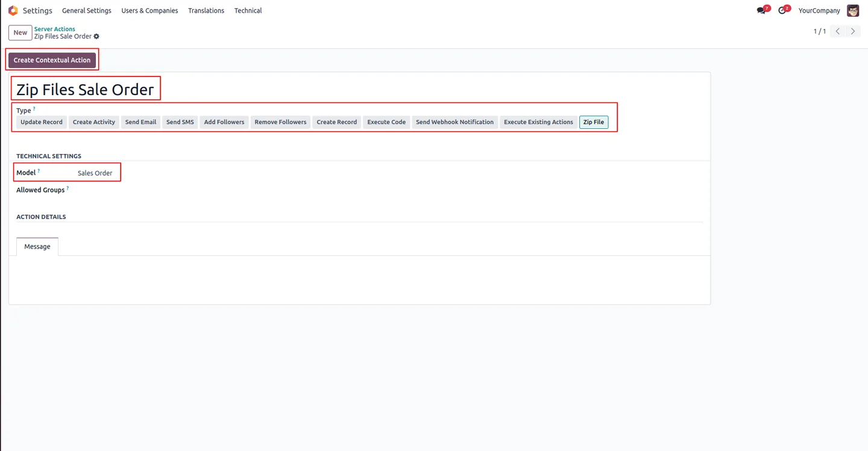Go to the previous record arrow
The height and width of the screenshot is (451, 868).
[837, 31]
